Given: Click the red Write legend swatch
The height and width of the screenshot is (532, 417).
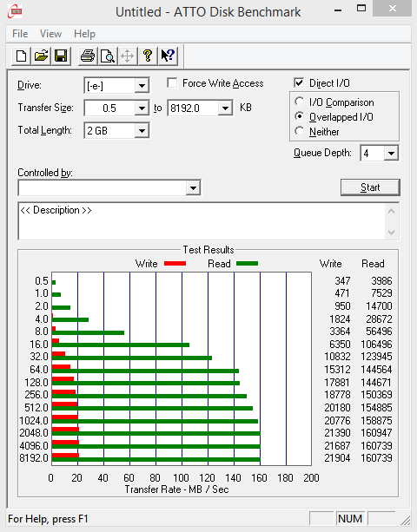Looking at the screenshot, I should tap(175, 264).
